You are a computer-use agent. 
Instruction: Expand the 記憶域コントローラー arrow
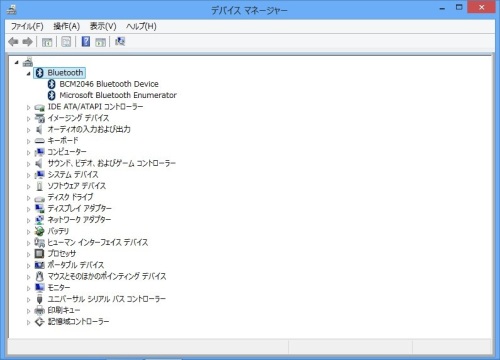pos(28,322)
